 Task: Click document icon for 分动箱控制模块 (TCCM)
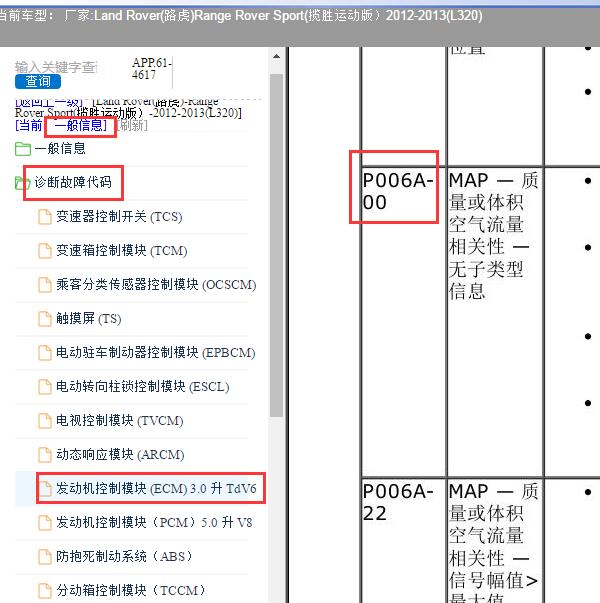click(x=45, y=590)
